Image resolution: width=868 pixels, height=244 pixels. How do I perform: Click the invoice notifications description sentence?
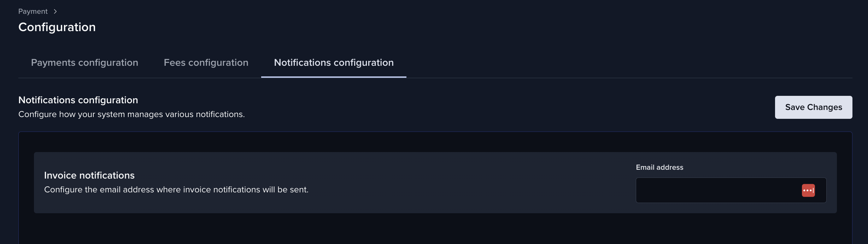click(176, 190)
